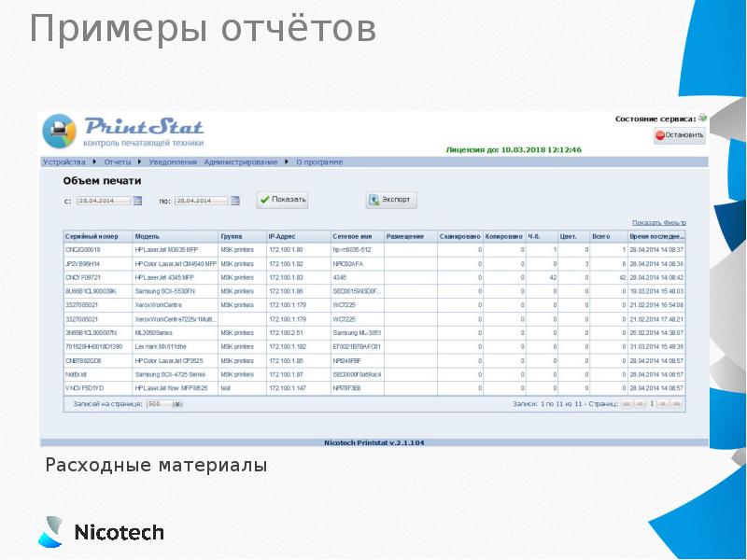The width and height of the screenshot is (747, 560).
Task: Go to the next results page
Action: (x=663, y=404)
